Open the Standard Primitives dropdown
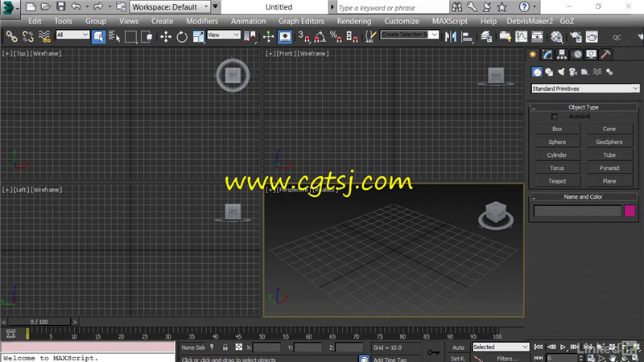Screen dimensions: 644x362 [585, 88]
